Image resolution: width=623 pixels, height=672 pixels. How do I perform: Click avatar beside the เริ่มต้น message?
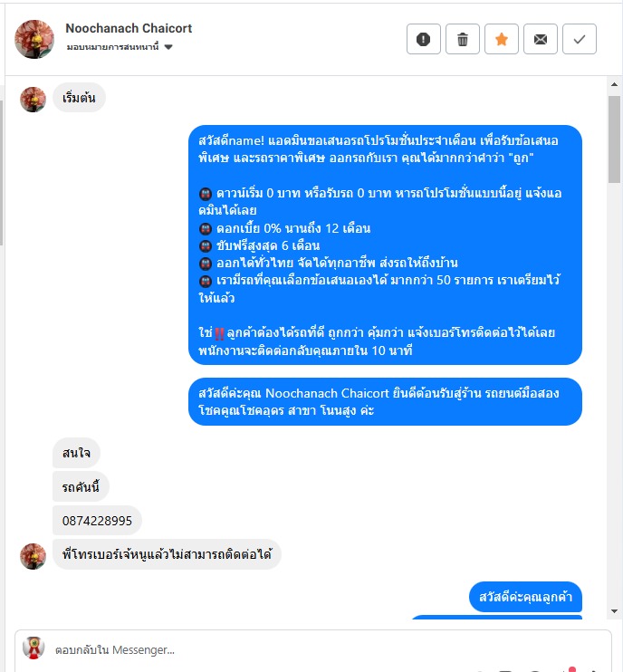[33, 100]
